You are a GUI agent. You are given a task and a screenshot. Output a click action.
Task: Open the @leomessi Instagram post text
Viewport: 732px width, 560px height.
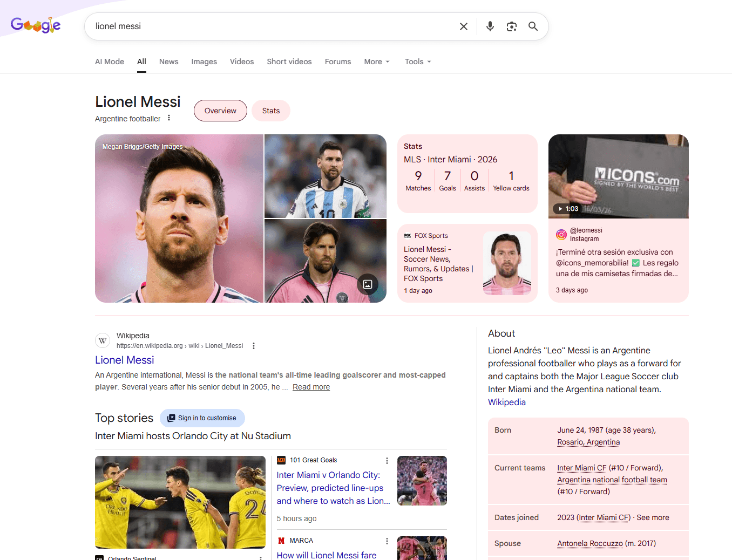pyautogui.click(x=618, y=263)
